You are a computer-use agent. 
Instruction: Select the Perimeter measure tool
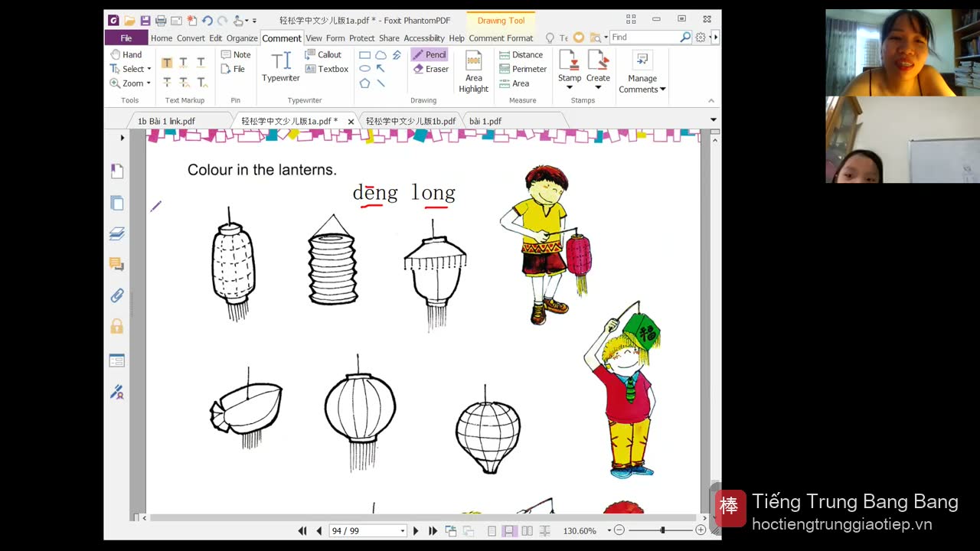(523, 69)
